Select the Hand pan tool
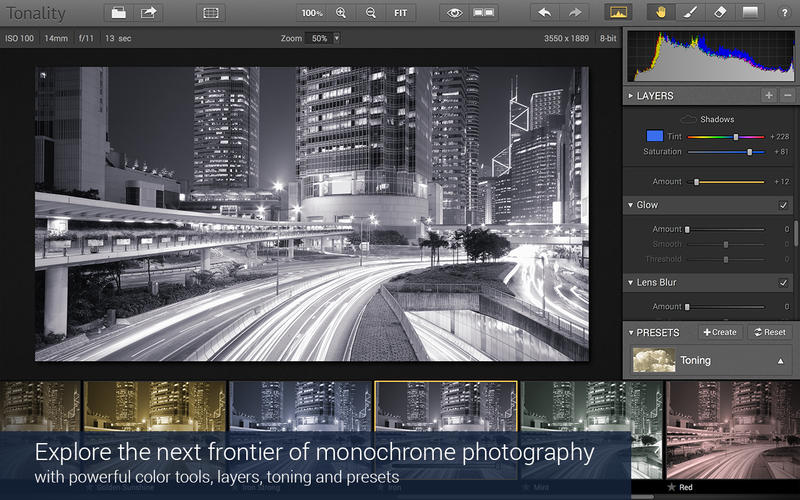This screenshot has width=800, height=500. tap(661, 13)
